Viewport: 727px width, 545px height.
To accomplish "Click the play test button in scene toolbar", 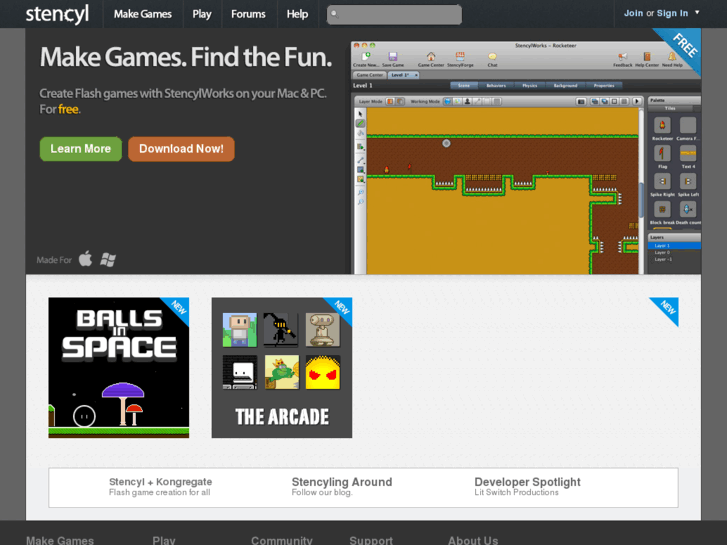I will pos(637,101).
